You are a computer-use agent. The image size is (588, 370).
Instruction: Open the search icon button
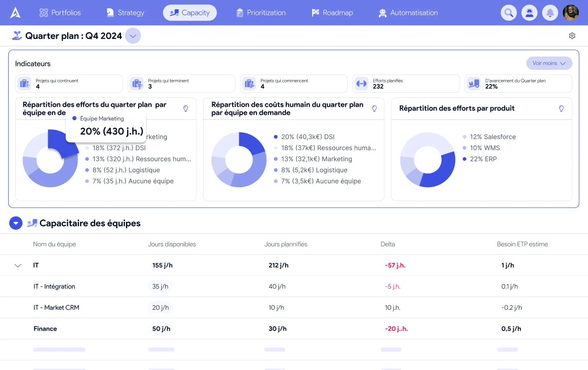tap(509, 13)
